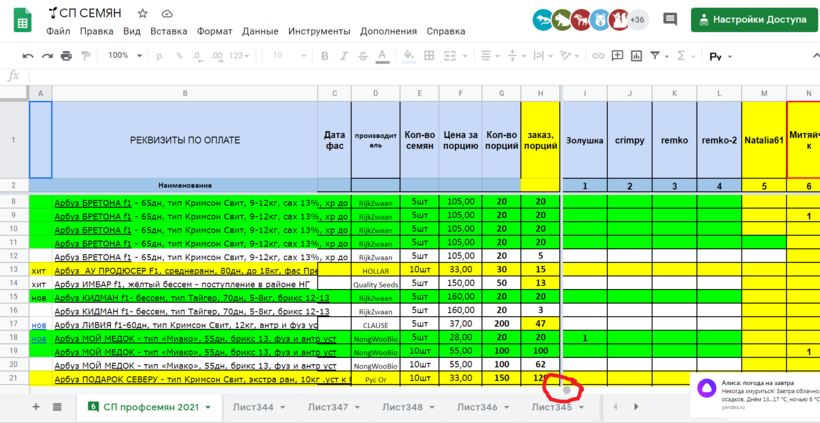Select the Paint format roller icon

click(86, 56)
